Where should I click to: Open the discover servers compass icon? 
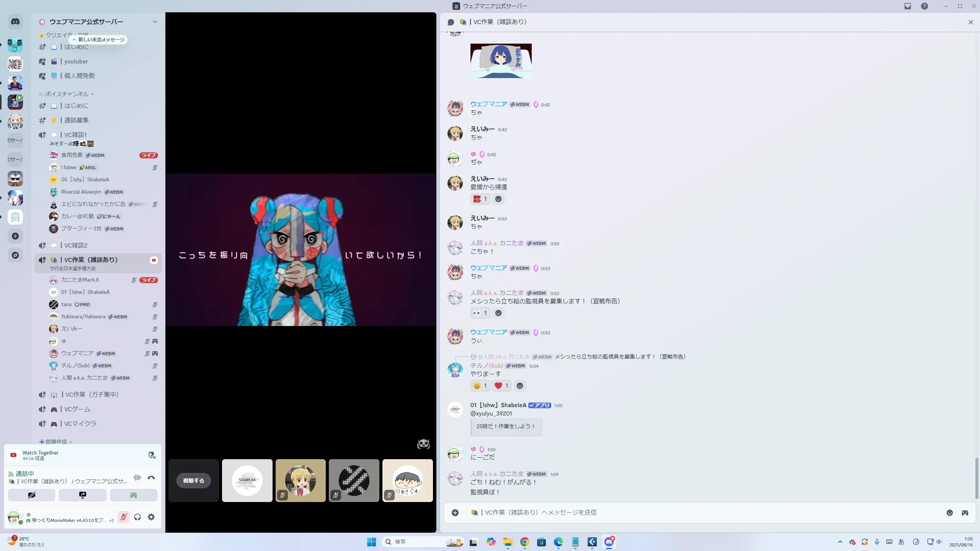tap(15, 255)
